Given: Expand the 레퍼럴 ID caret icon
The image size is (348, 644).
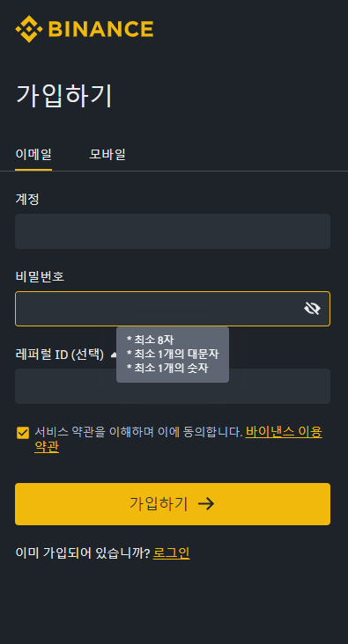Looking at the screenshot, I should [x=114, y=355].
